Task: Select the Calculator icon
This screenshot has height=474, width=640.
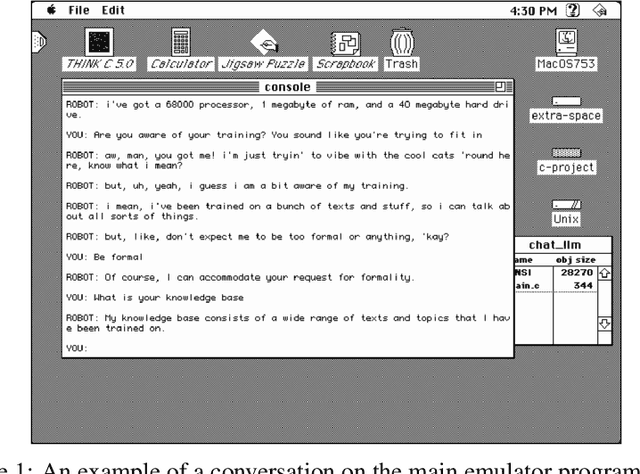Action: [181, 42]
